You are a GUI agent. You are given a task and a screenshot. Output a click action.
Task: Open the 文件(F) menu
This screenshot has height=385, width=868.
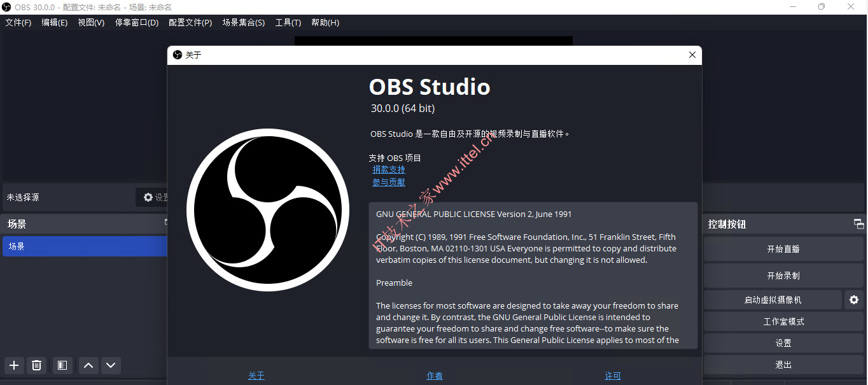point(18,23)
